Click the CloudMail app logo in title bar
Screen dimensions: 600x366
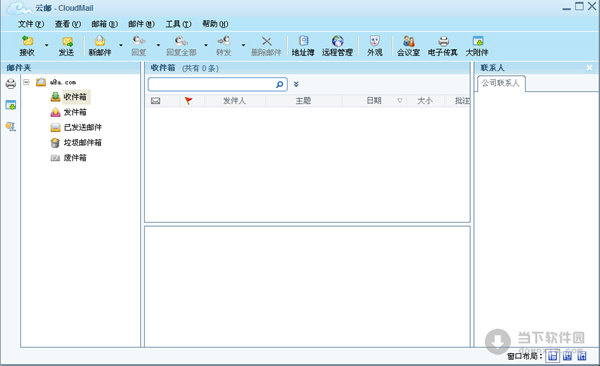pyautogui.click(x=19, y=8)
